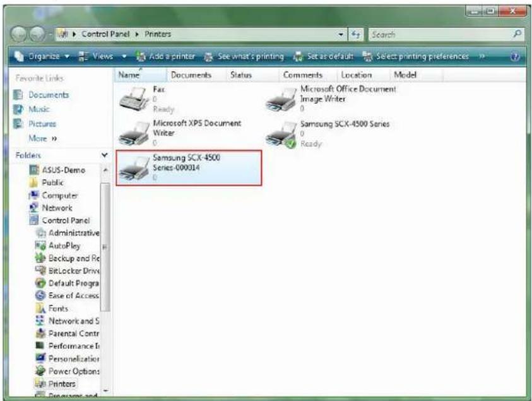Click Default Programs tree icon
This screenshot has width=532, height=401.
pos(40,283)
